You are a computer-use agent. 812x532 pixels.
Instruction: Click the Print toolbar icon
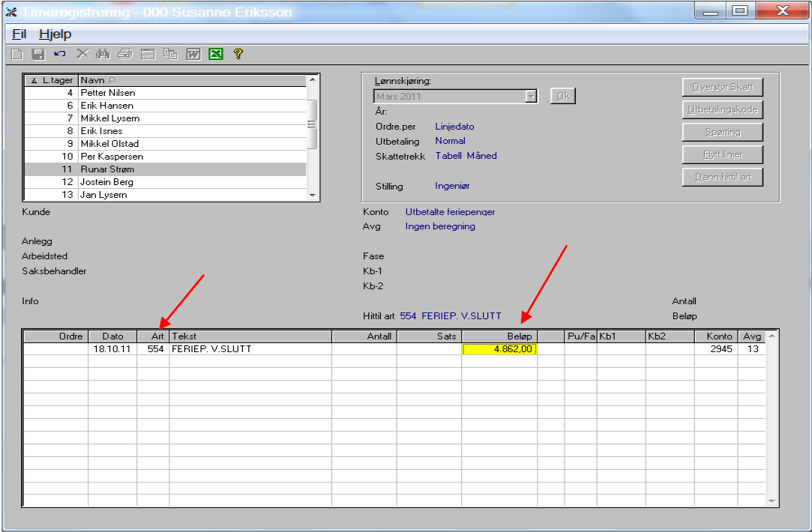125,53
